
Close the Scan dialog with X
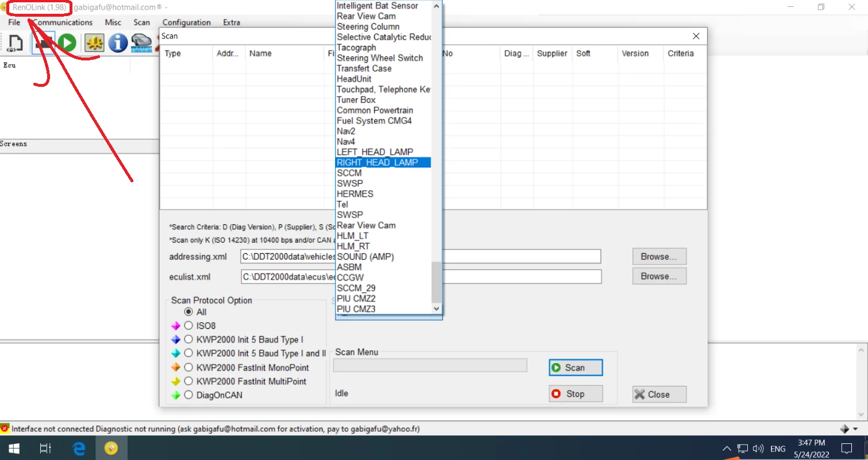tap(696, 36)
